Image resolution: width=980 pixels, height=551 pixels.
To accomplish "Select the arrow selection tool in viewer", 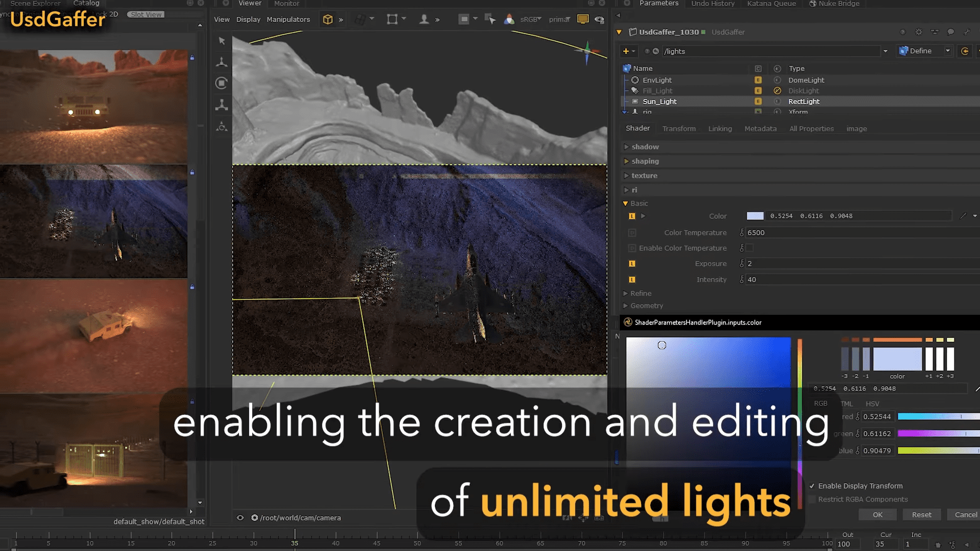I will pos(222,41).
